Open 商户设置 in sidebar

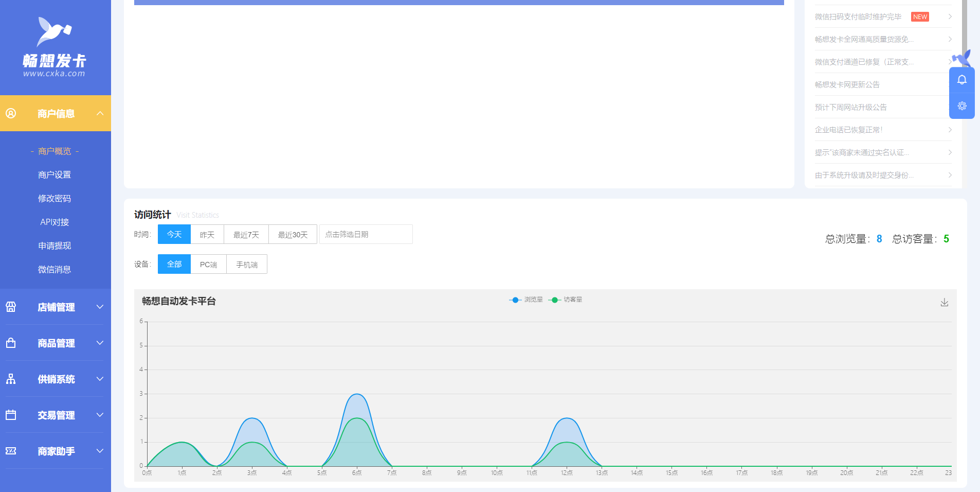click(55, 175)
